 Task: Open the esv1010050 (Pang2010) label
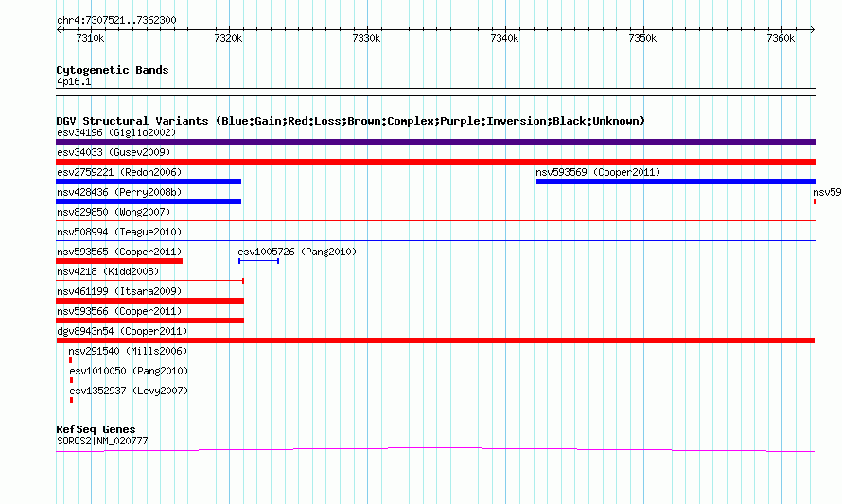coord(129,371)
